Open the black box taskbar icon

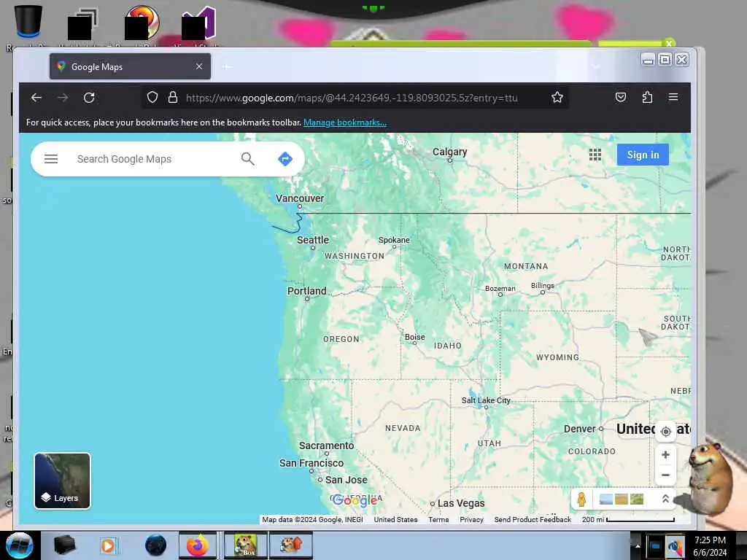tap(64, 545)
